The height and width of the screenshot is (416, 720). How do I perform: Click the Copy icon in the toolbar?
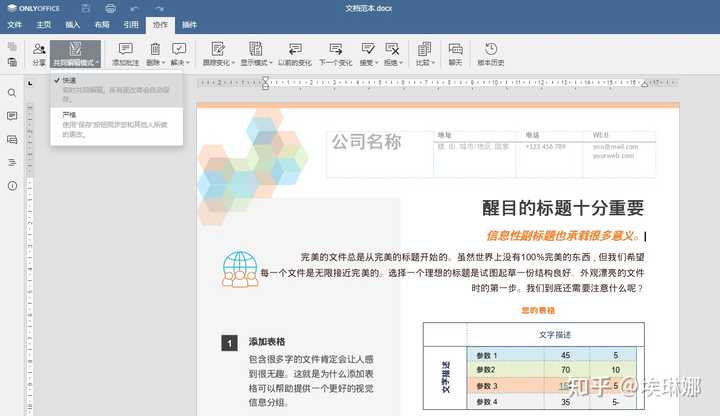point(12,46)
